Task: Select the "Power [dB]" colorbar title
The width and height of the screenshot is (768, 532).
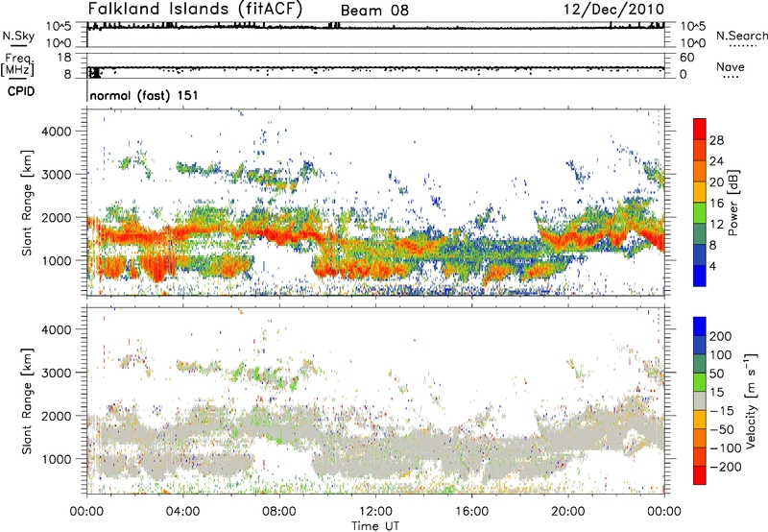Action: 733,203
